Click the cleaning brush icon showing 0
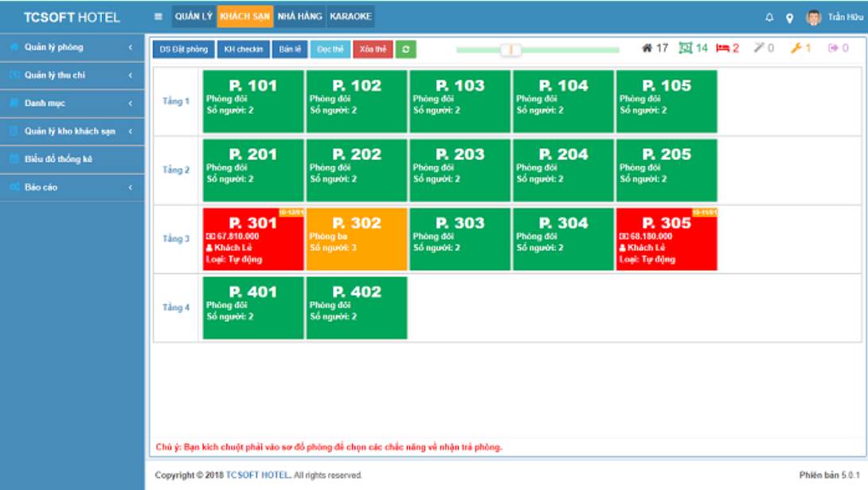This screenshot has width=868, height=490. click(x=759, y=48)
